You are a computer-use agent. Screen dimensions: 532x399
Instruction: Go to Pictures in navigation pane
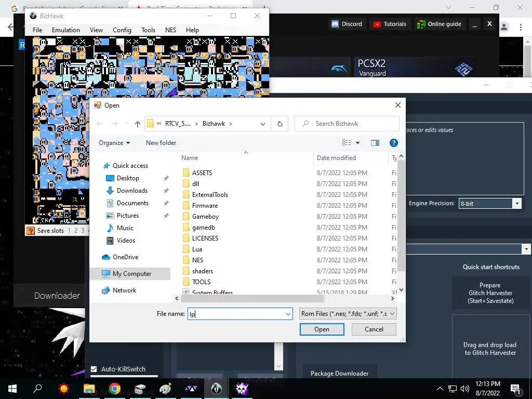click(128, 216)
